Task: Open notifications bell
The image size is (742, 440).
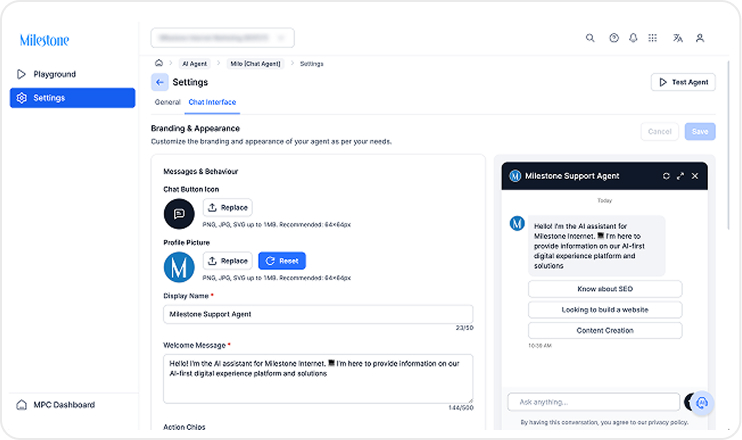Action: [633, 38]
